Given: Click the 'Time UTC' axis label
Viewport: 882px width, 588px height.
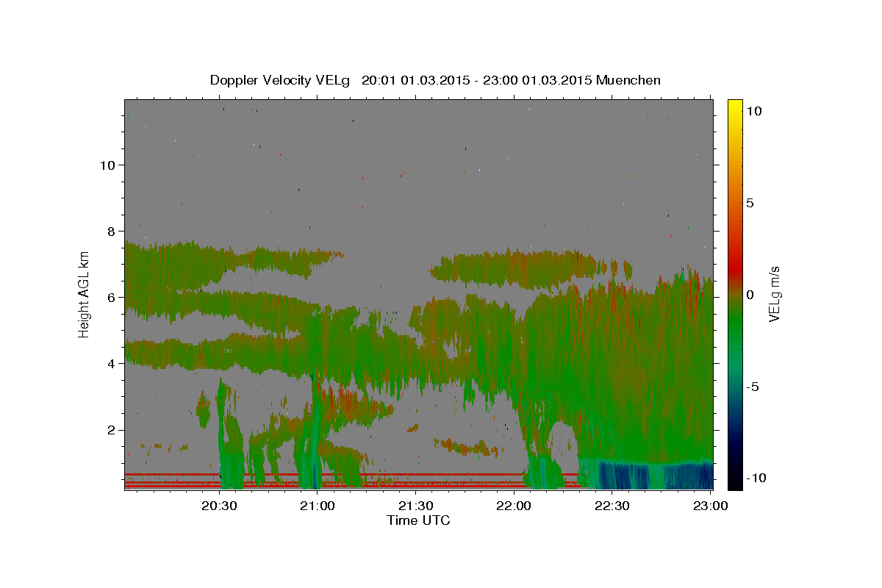Looking at the screenshot, I should pyautogui.click(x=418, y=520).
